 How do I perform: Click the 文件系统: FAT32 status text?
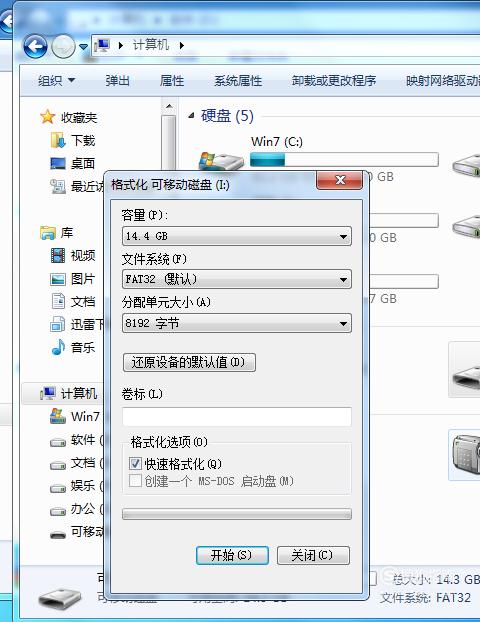pyautogui.click(x=426, y=598)
